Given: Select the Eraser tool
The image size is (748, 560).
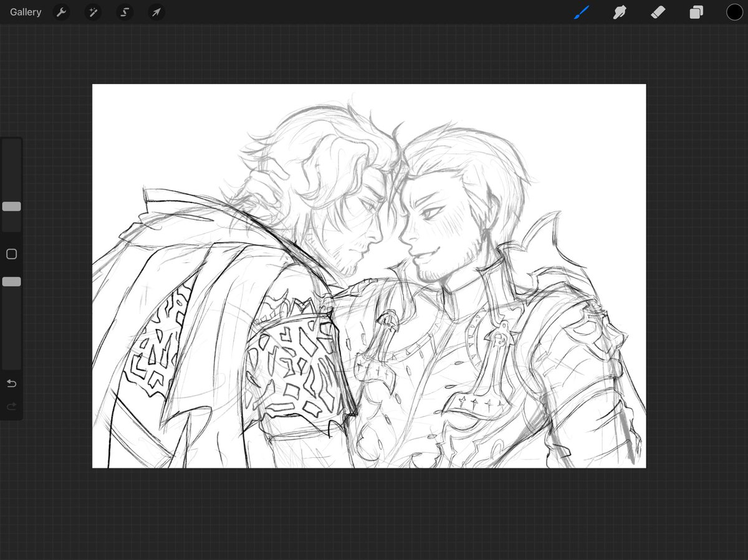Looking at the screenshot, I should click(x=658, y=12).
